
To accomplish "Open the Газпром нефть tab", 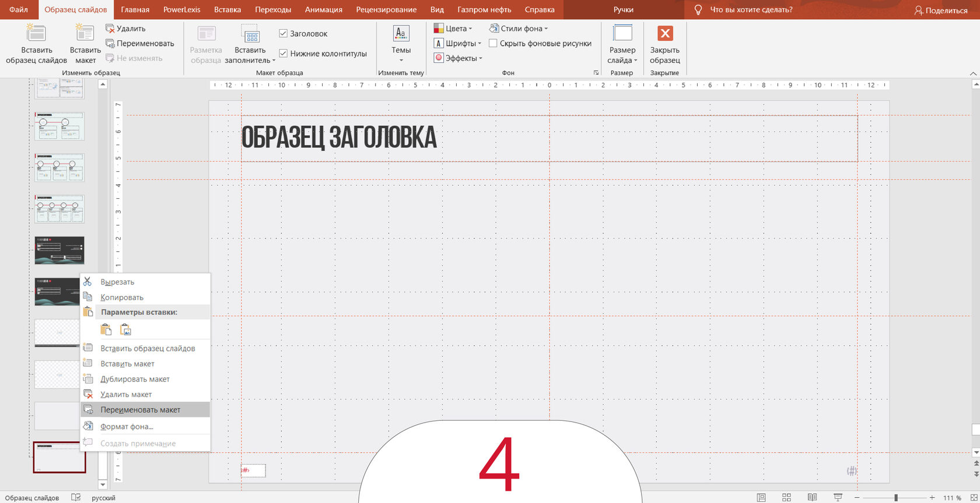I will coord(484,9).
